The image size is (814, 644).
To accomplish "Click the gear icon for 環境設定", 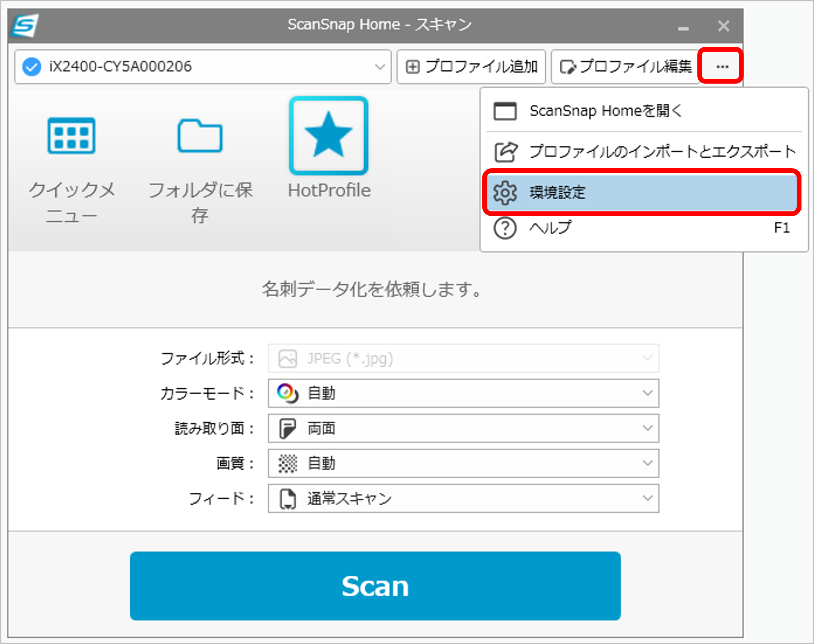I will click(505, 193).
